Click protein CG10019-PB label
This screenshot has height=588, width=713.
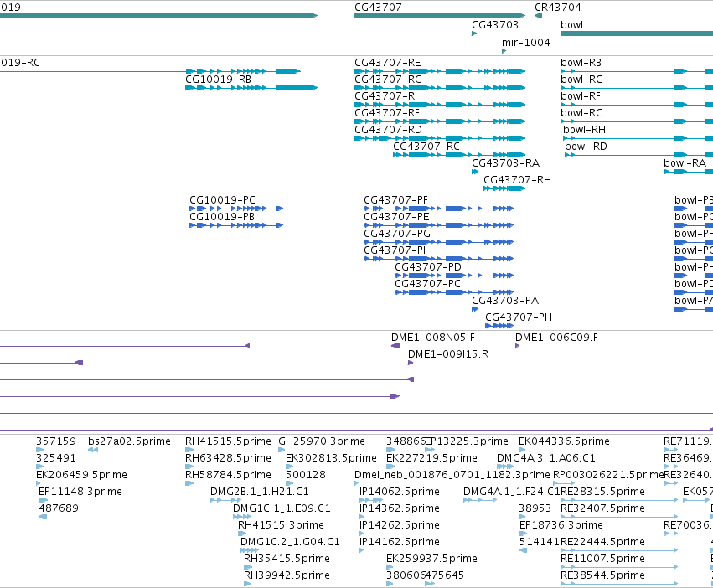click(x=222, y=217)
